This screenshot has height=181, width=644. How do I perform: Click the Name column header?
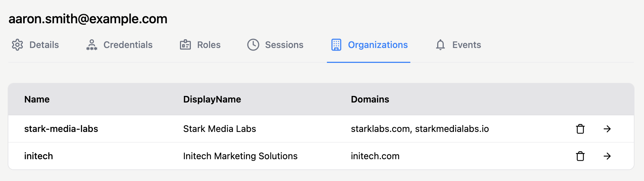(37, 99)
